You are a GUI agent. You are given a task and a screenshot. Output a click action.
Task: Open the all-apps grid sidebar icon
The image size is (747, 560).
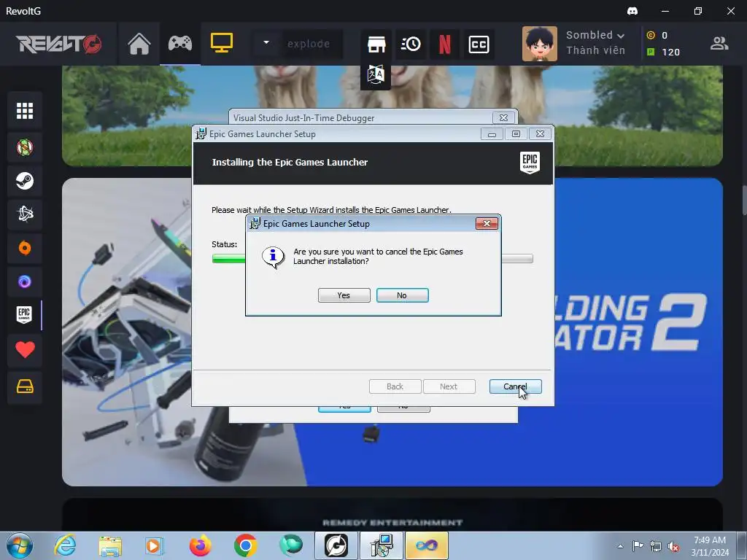25,111
